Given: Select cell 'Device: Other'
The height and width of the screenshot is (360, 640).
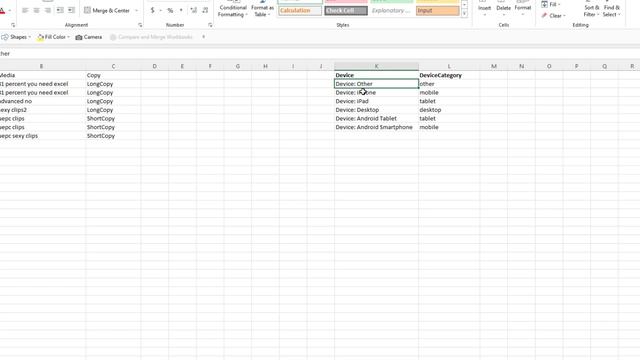Looking at the screenshot, I should 376,84.
